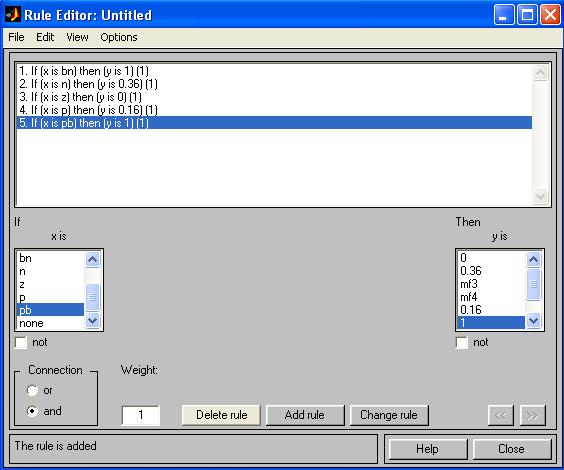Toggle the 'not' checkbox under y is

461,342
